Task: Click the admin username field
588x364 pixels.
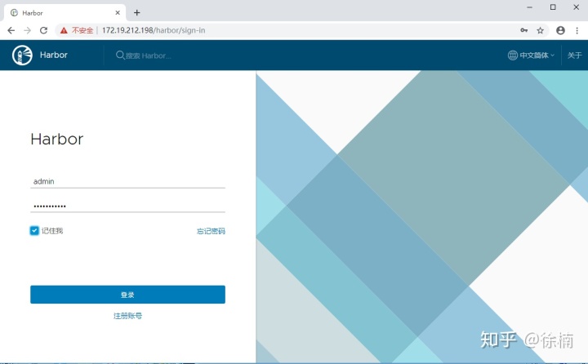Action: point(128,181)
